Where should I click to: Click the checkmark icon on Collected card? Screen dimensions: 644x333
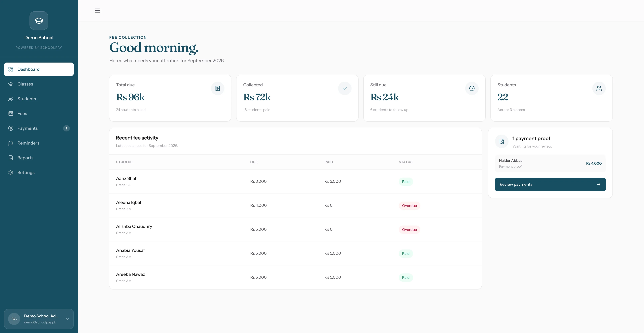coord(345,88)
